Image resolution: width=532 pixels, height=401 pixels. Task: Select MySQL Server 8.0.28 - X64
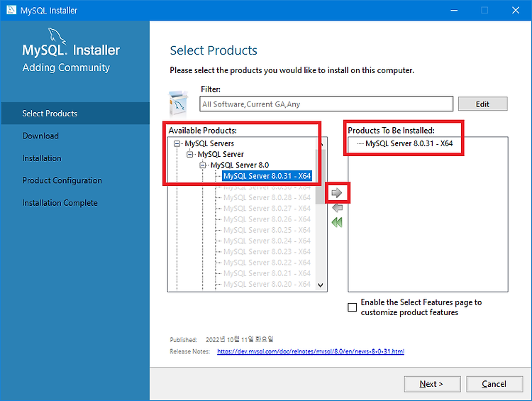coord(267,197)
